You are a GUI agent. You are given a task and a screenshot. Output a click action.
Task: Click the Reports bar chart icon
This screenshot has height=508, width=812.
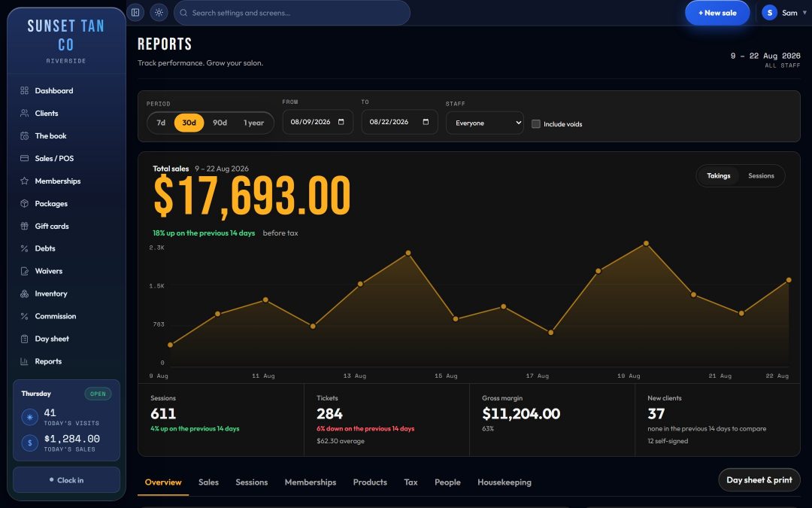click(x=24, y=361)
